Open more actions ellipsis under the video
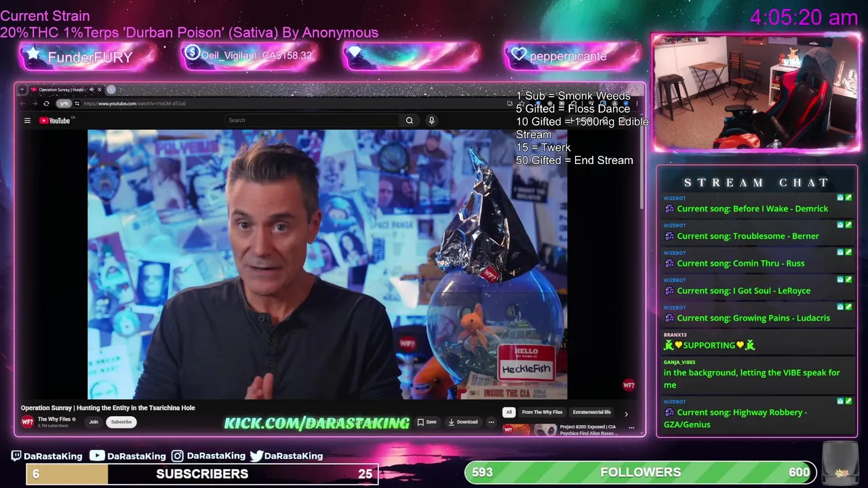 pos(491,422)
